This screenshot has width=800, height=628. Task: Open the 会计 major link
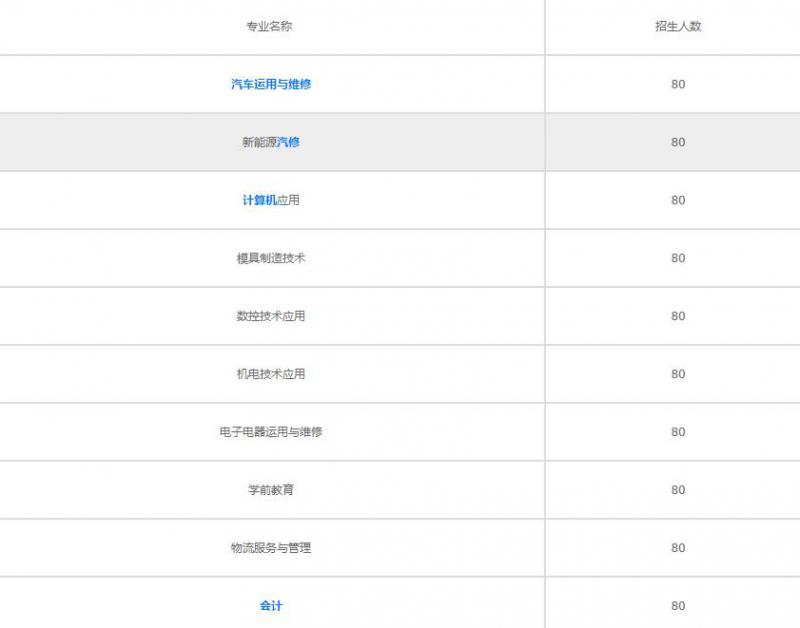click(271, 606)
